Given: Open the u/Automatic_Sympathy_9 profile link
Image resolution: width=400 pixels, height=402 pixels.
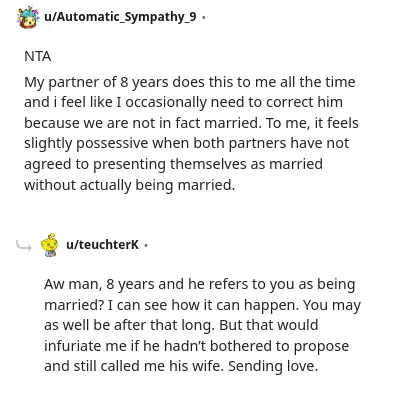Looking at the screenshot, I should (120, 16).
